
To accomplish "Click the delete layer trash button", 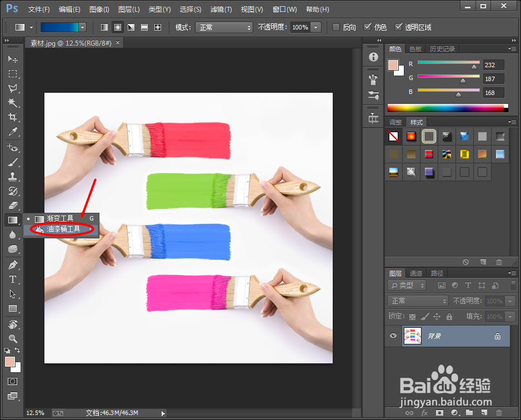I will pyautogui.click(x=499, y=412).
